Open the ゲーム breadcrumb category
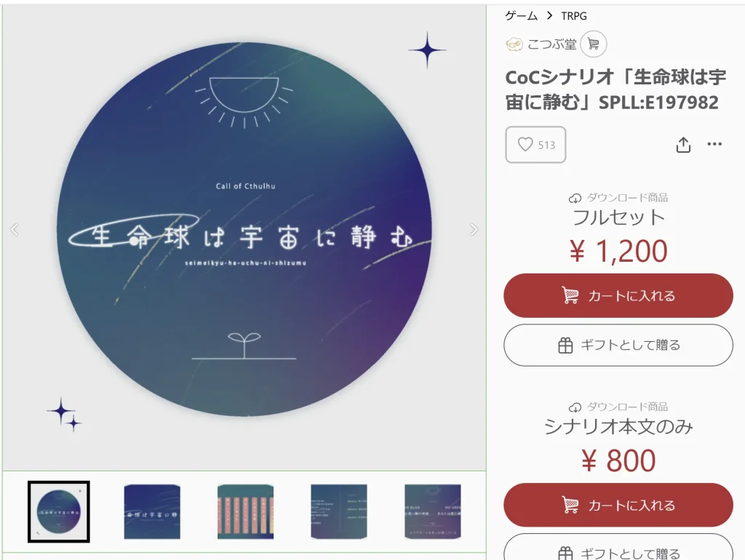745x560 pixels. click(x=521, y=16)
